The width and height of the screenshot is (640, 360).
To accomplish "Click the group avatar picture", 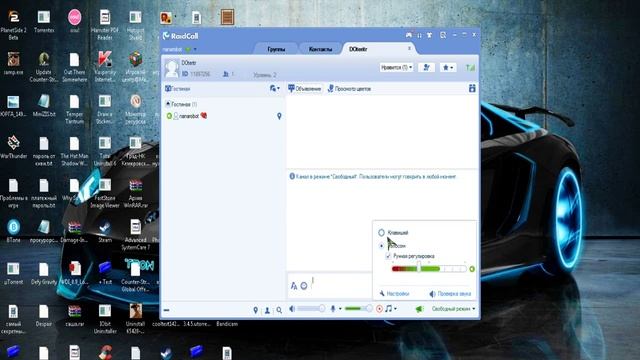I will click(x=172, y=68).
